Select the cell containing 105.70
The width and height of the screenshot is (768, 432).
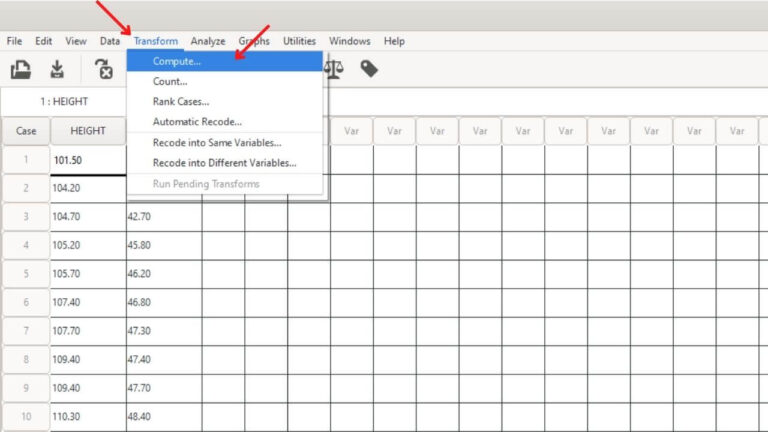point(88,274)
